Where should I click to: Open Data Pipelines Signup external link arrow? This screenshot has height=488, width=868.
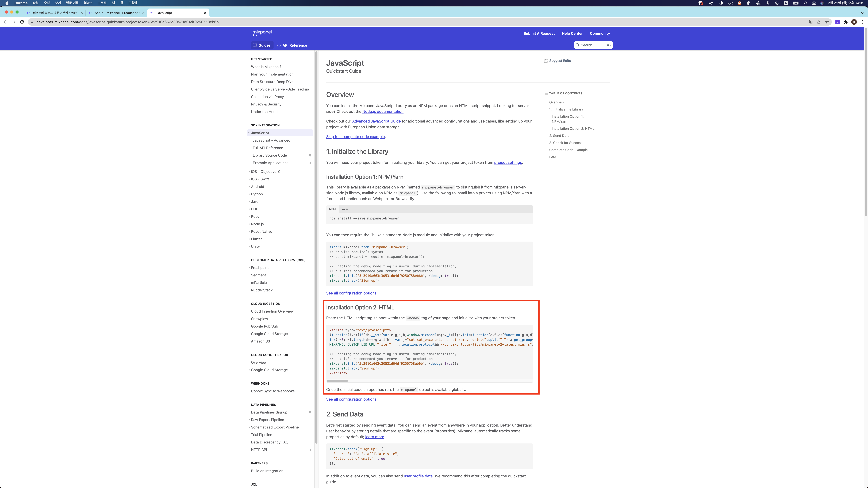pos(310,412)
